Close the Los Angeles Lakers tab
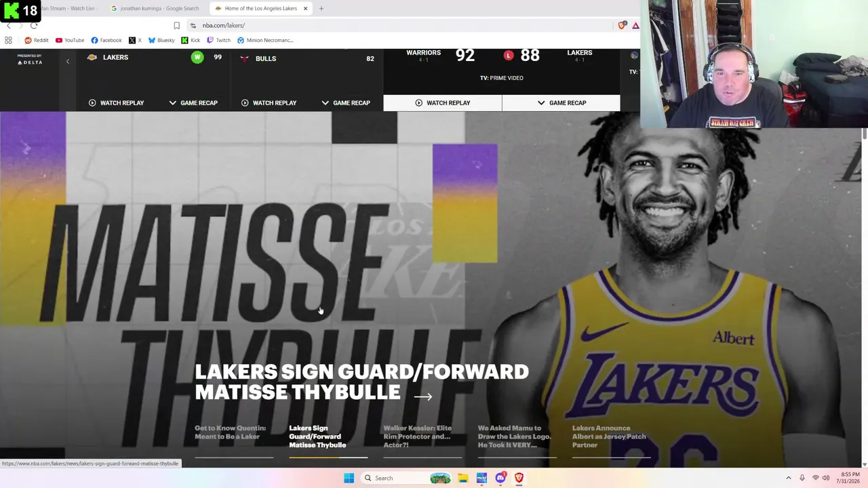Screen dimensions: 868x488 coord(305,8)
